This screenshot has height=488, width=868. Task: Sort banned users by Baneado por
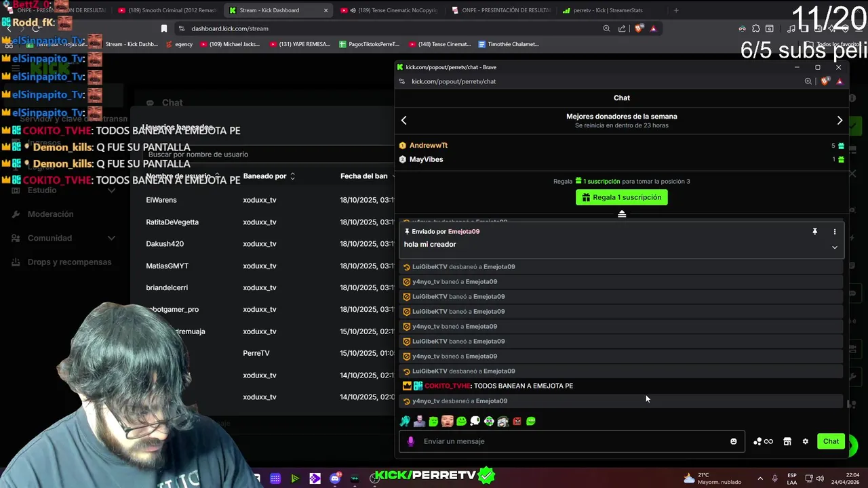(269, 176)
